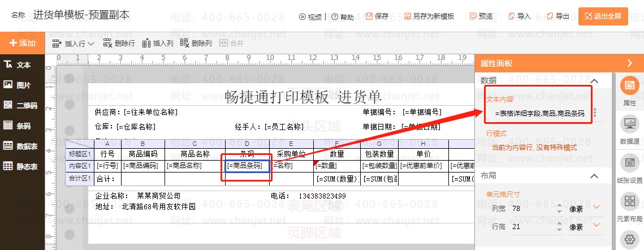
Task: Open 预览 preview
Action: (x=481, y=16)
